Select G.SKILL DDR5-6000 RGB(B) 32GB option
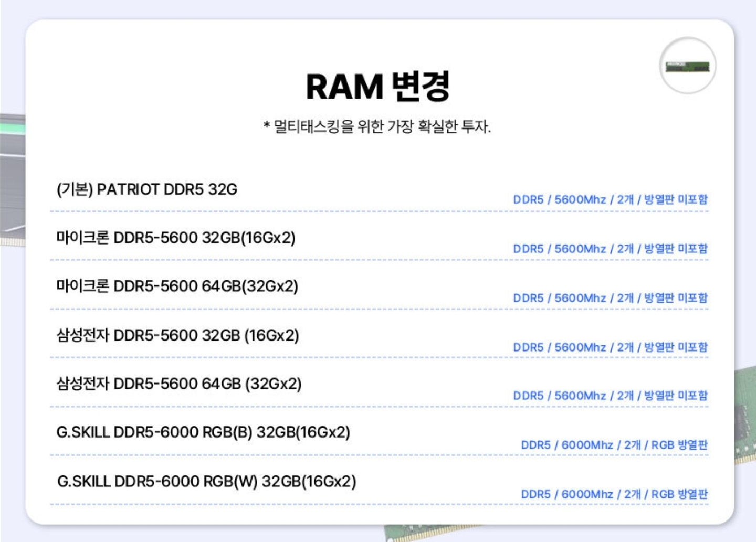 tap(203, 432)
